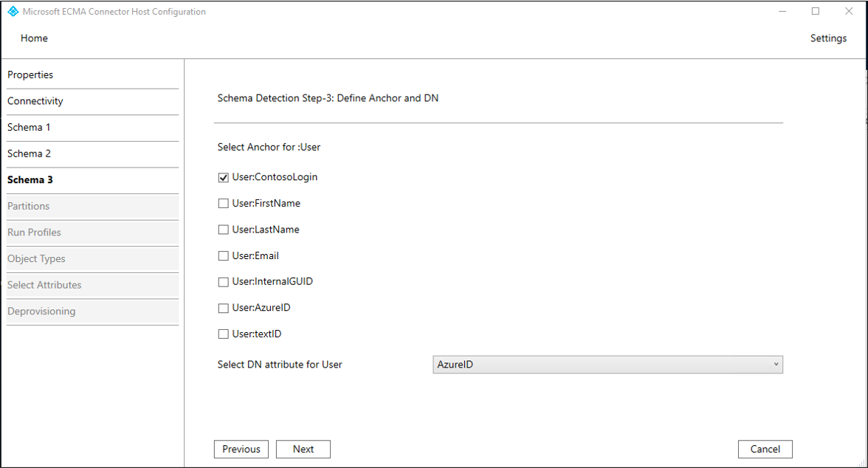Viewport: 868px width, 468px height.
Task: Switch to the Connectivity page
Action: 35,101
